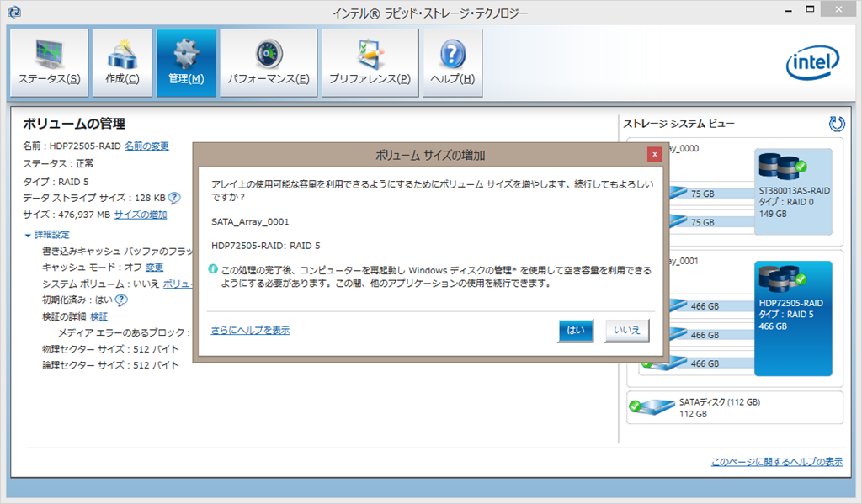Close the ボリューム サイズの増加 dialog

654,155
